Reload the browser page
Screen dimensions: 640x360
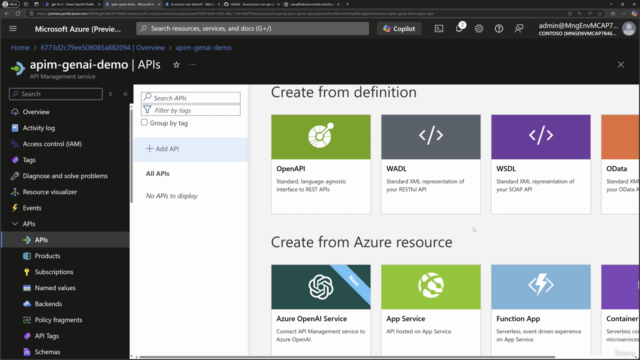[18, 13]
